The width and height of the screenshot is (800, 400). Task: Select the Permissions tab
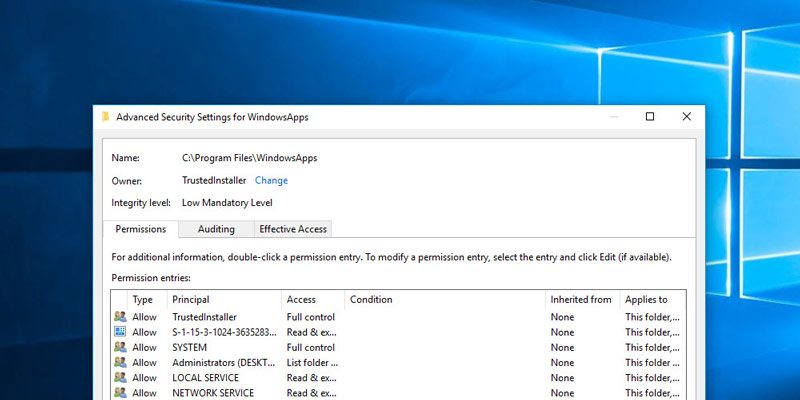point(140,229)
